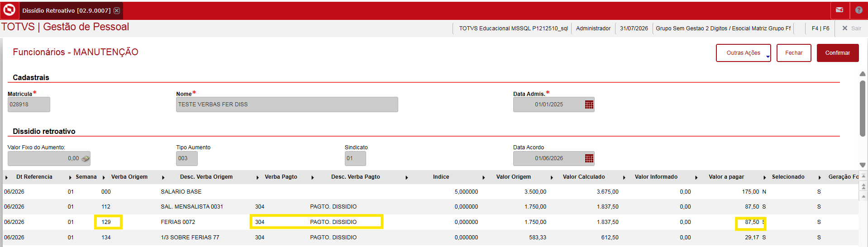This screenshot has width=868, height=247.
Task: Click PAGTO. DISSIDIO in 1/3 SOBRE FERIAS row
Action: (333, 237)
